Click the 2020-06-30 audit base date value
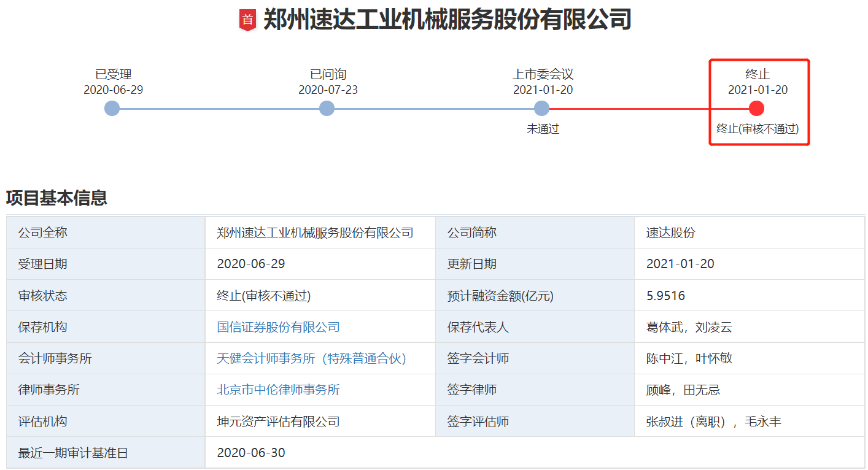 251,453
